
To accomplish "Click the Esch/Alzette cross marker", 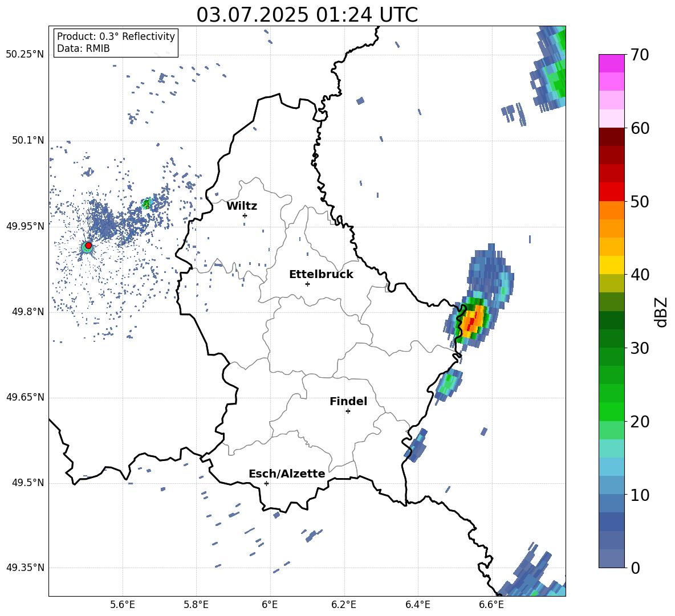I will 266,483.
